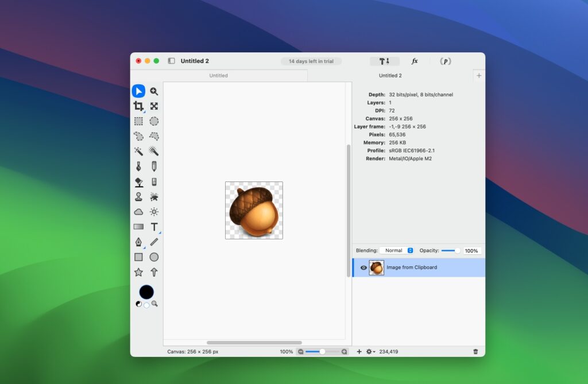This screenshot has height=384, width=588.
Task: Switch to the Untitled canvas tab
Action: 218,75
